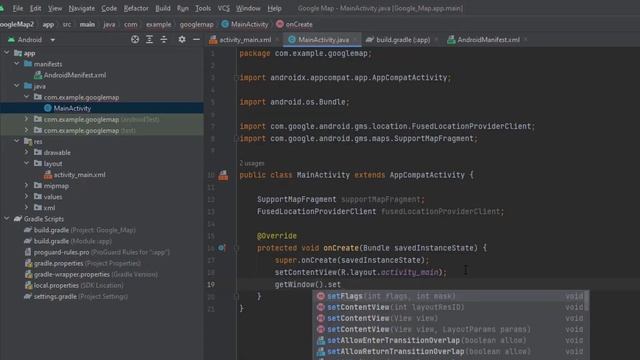The image size is (640, 360).
Task: Open the View menu
Action: [x=55, y=8]
